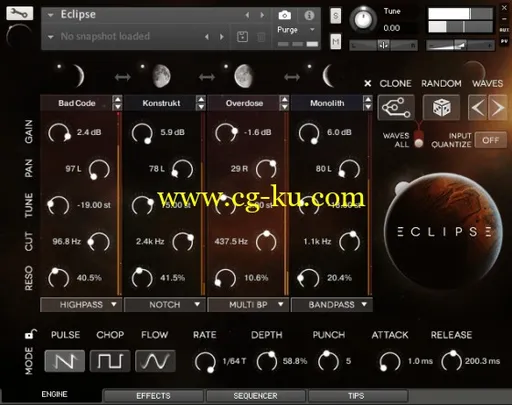Click the main Tune knob
This screenshot has width=512, height=405.
(363, 20)
